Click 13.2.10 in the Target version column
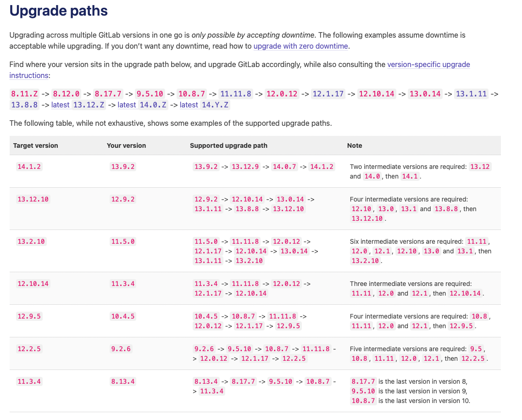Viewport: 522px width, 420px height. click(x=31, y=241)
